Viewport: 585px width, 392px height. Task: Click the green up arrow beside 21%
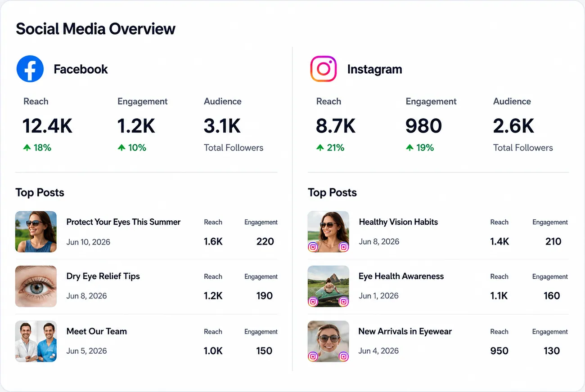[320, 147]
